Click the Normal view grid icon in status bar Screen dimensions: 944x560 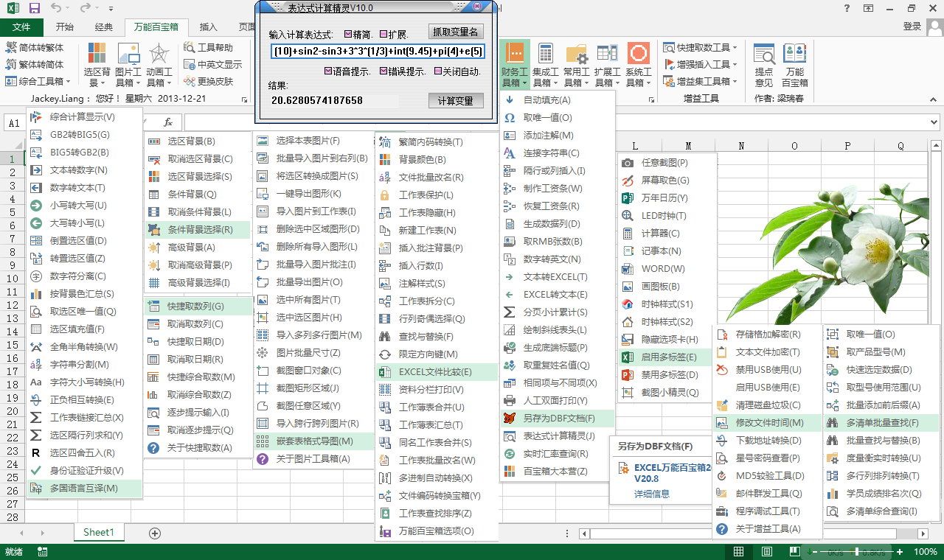pos(739,551)
